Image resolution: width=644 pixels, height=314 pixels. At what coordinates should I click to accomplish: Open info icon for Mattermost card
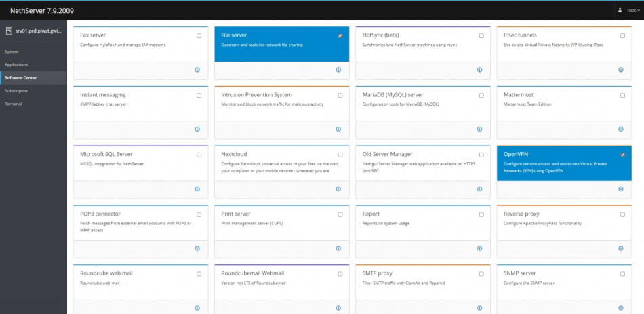click(x=620, y=130)
